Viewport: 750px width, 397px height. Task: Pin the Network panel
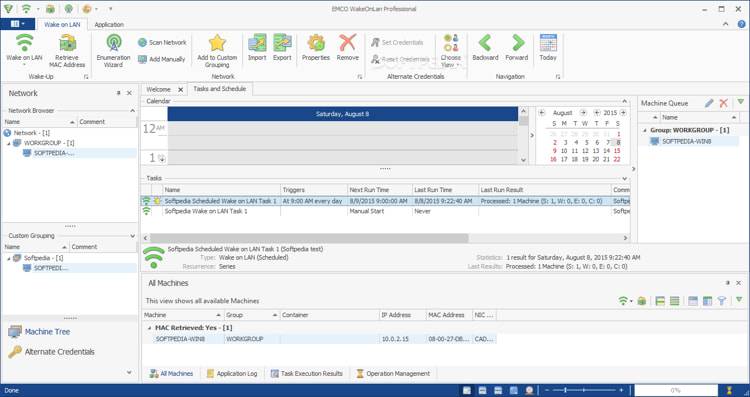point(119,93)
